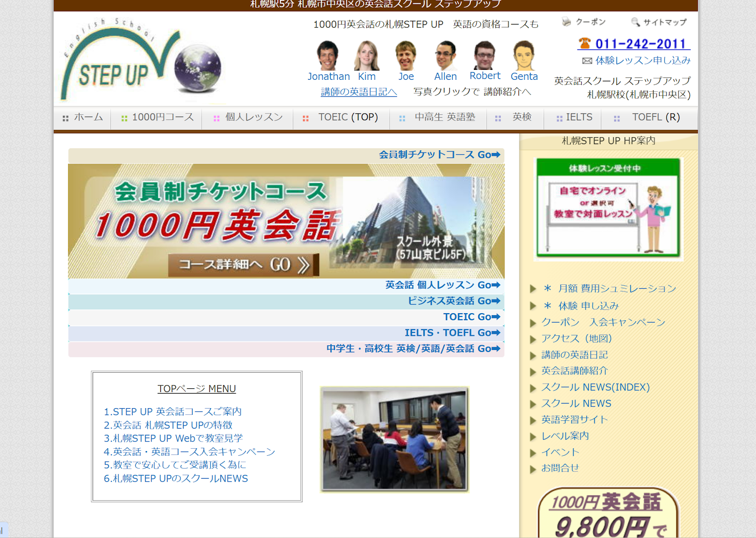The width and height of the screenshot is (756, 538).
Task: Open スクール NEWS(INDEX) sidebar link
Action: point(595,387)
